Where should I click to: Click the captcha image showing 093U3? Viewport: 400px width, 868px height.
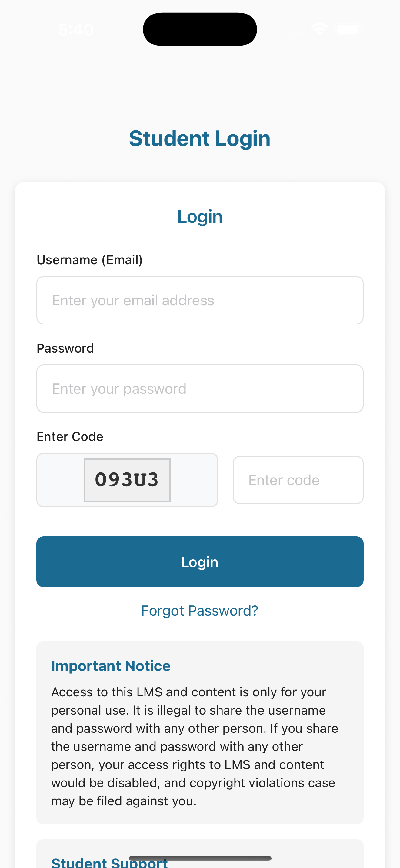click(x=127, y=479)
